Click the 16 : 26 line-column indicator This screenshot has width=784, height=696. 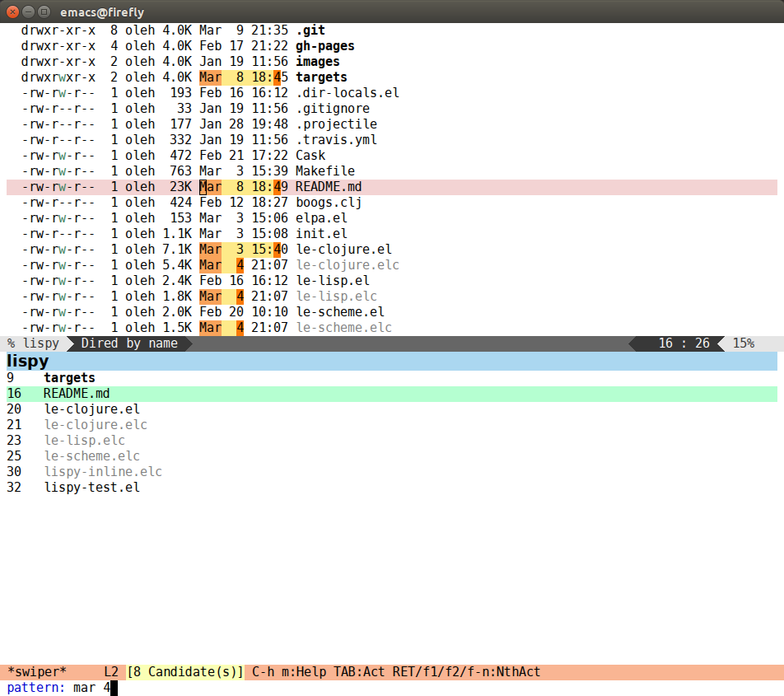684,343
